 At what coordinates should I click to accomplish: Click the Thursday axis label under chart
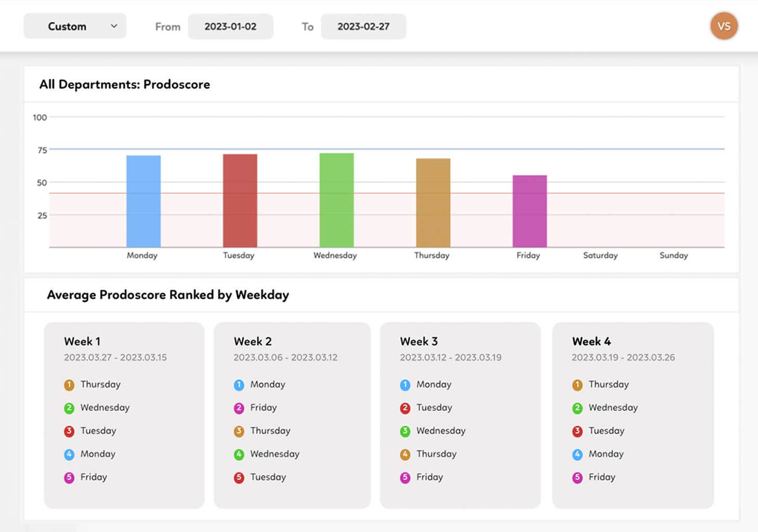click(432, 255)
